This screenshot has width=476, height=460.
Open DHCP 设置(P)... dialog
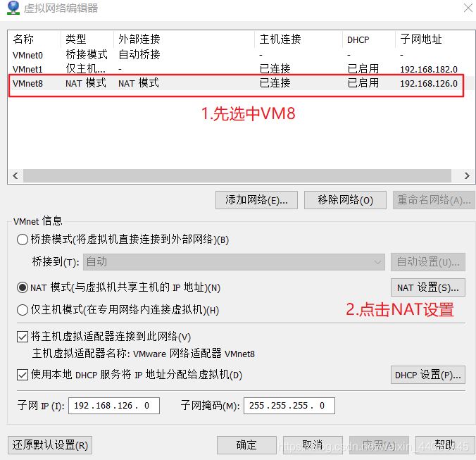[428, 375]
